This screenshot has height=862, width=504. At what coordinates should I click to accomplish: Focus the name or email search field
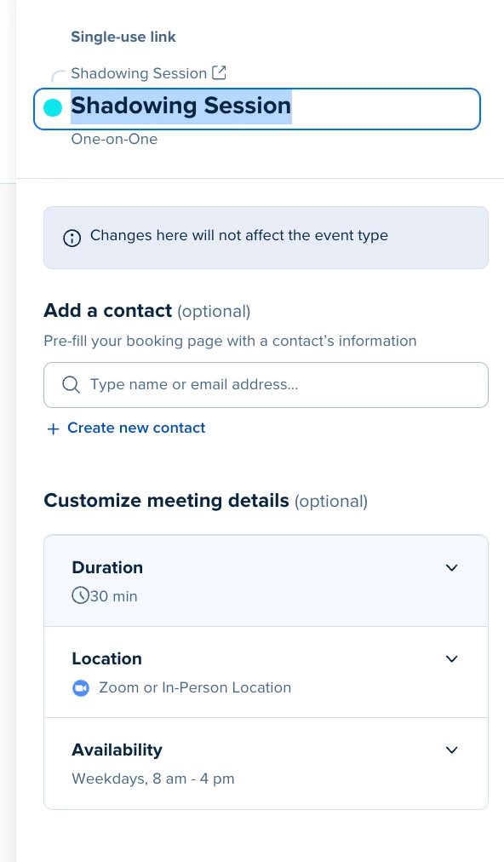[266, 385]
